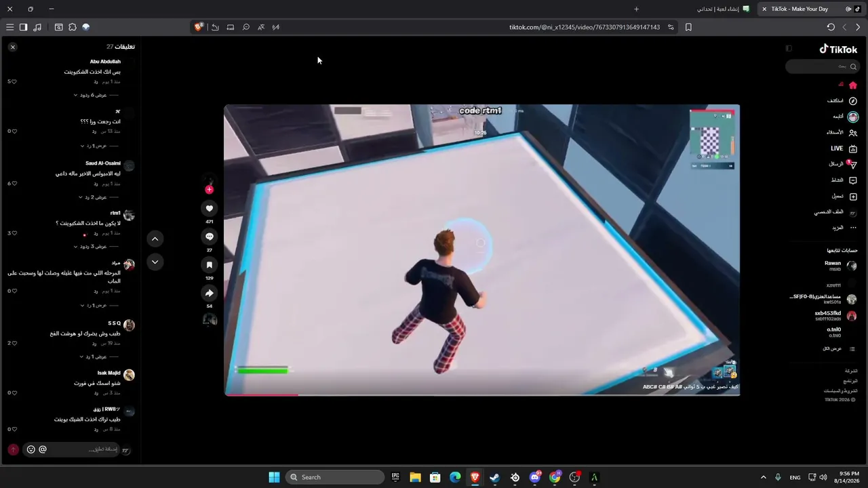Open the TikTok Home feed icon
The height and width of the screenshot is (488, 868).
coord(853,85)
